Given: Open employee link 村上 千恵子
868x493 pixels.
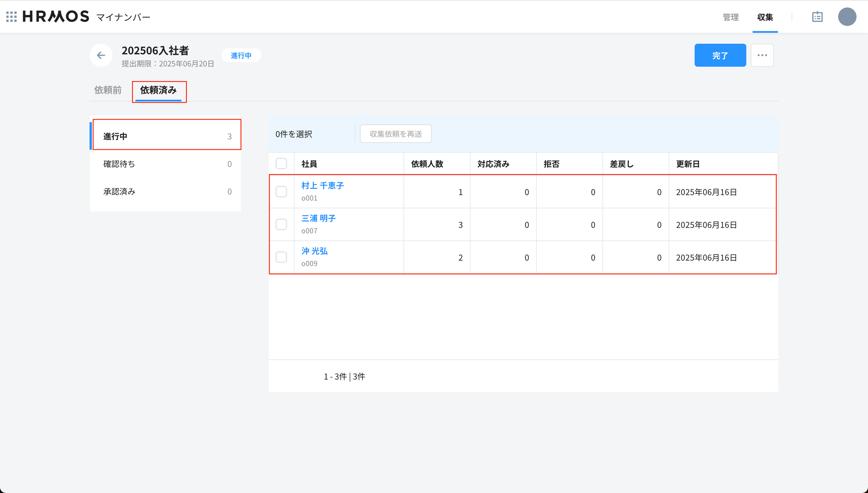Looking at the screenshot, I should click(322, 186).
